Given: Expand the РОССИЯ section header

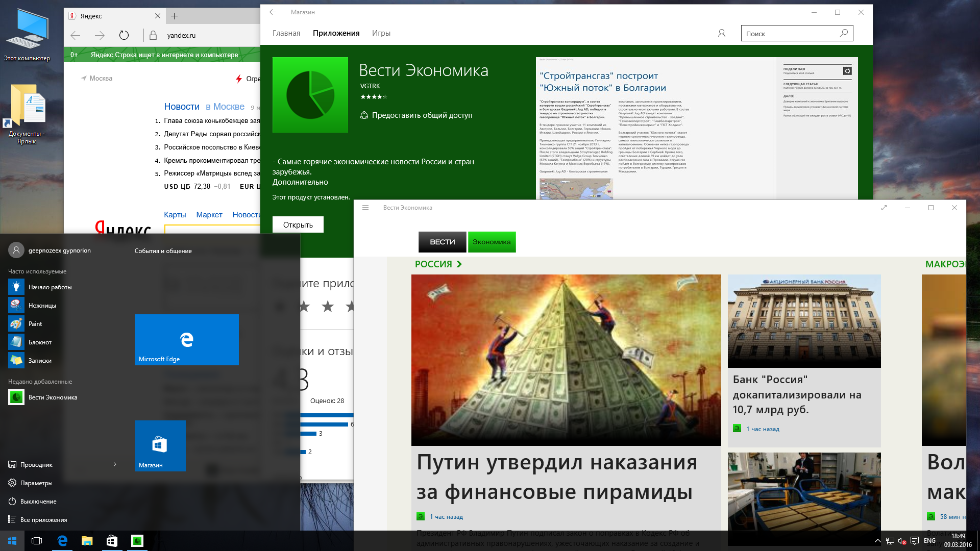Looking at the screenshot, I should tap(438, 264).
